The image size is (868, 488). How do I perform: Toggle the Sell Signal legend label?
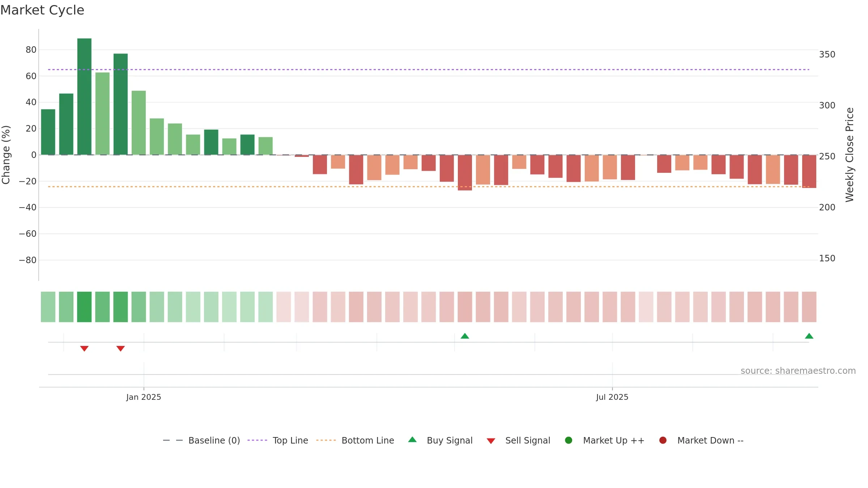528,441
